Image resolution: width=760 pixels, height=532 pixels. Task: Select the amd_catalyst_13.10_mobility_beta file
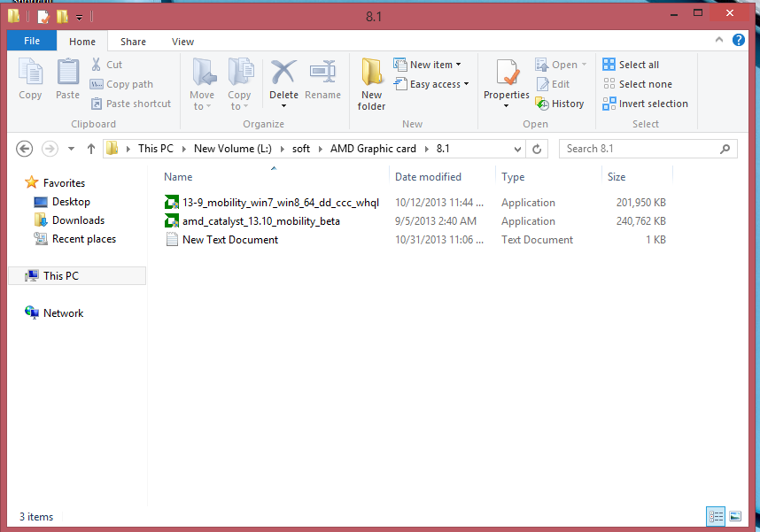click(x=260, y=221)
